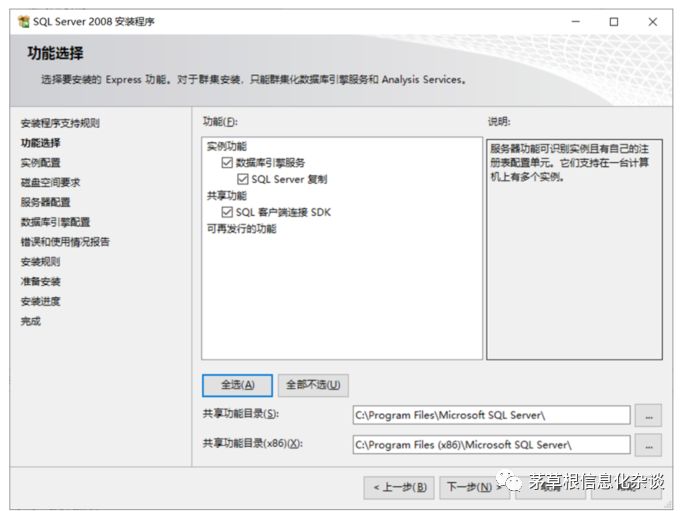
Task: Click the 下一步(N) next button
Action: pyautogui.click(x=474, y=487)
